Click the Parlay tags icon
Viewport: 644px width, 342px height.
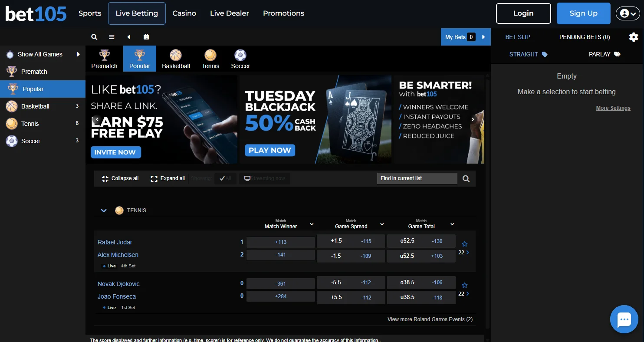coord(618,54)
